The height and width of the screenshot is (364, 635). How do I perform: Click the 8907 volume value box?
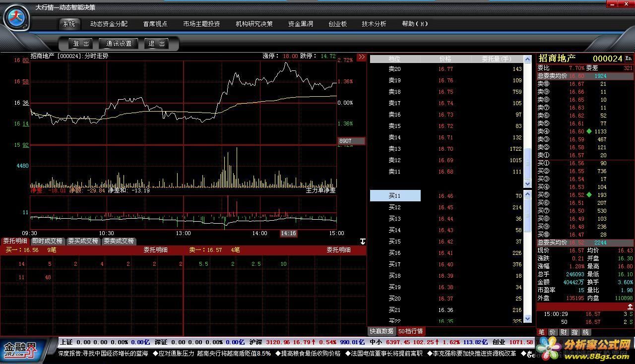(x=351, y=141)
